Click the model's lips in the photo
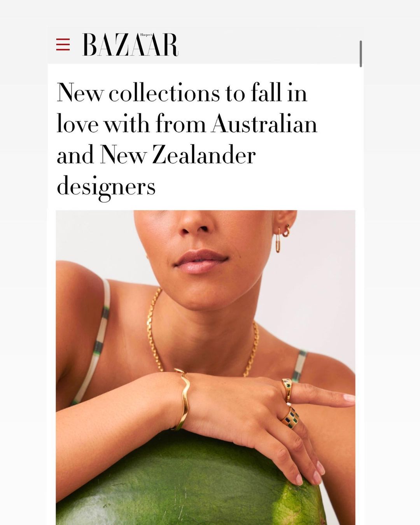Viewport: 420px width, 525px height. click(x=201, y=261)
